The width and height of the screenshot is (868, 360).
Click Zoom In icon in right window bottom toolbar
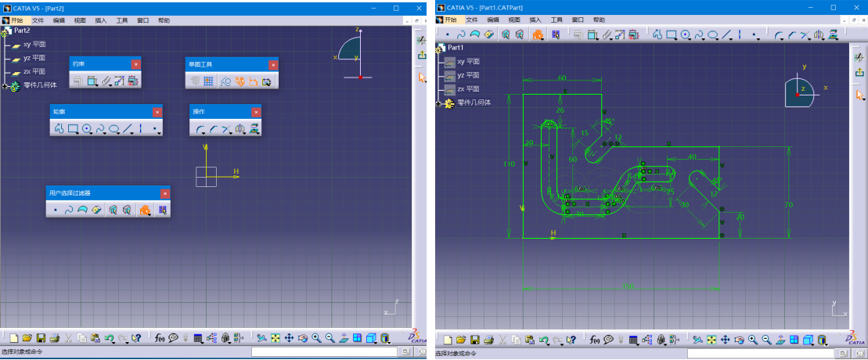753,340
